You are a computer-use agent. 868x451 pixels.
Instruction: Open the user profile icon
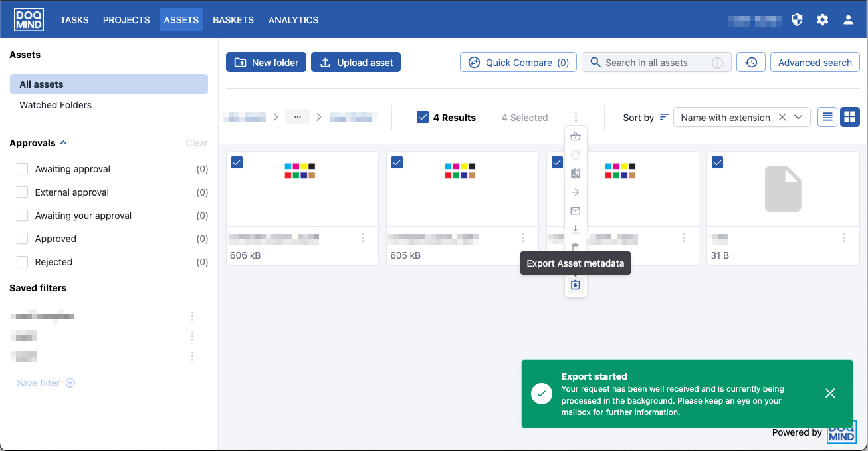point(848,20)
